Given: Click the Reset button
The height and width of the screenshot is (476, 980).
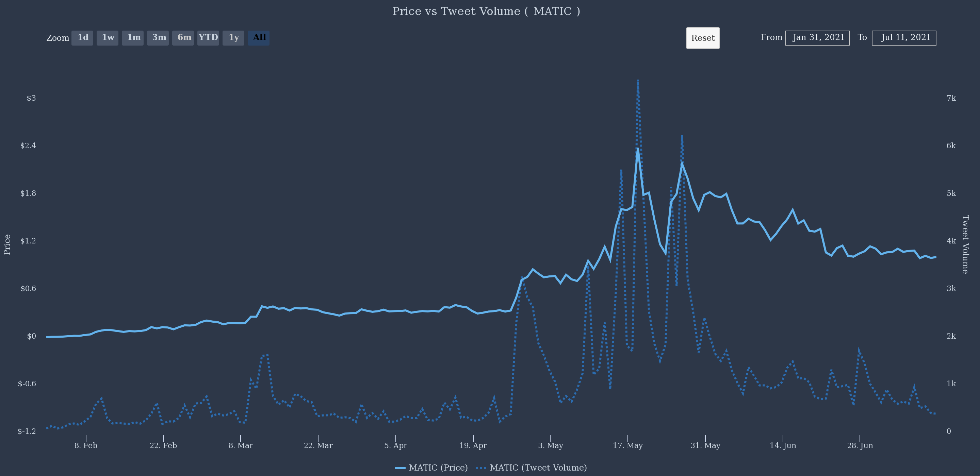Looking at the screenshot, I should click(703, 38).
